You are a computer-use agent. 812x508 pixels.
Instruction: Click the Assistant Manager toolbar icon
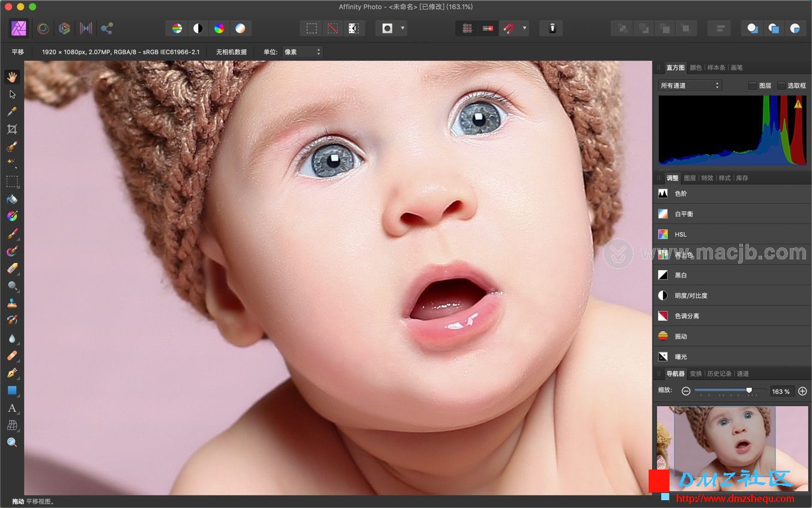click(x=551, y=28)
